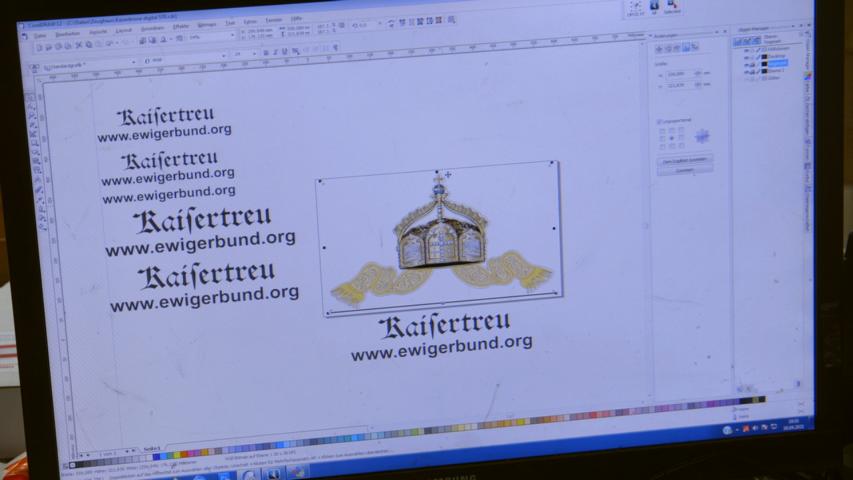
Task: Select the Position tab icon in Transformations docker
Action: pyautogui.click(x=659, y=49)
